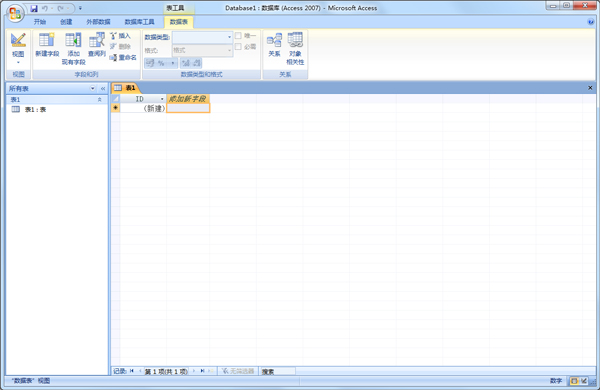The height and width of the screenshot is (390, 600).
Task: Rename the column with 重命名
Action: coord(123,57)
